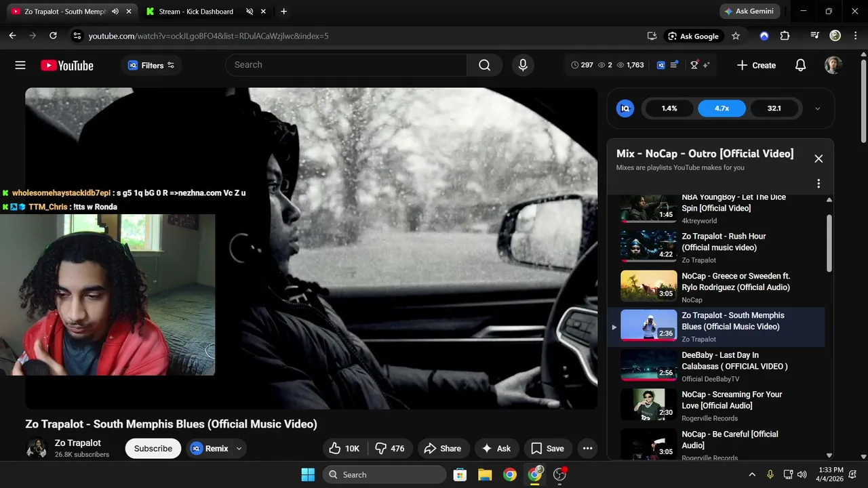Click Ask Google in the address bar
Viewport: 868px width, 488px height.
[x=693, y=36]
